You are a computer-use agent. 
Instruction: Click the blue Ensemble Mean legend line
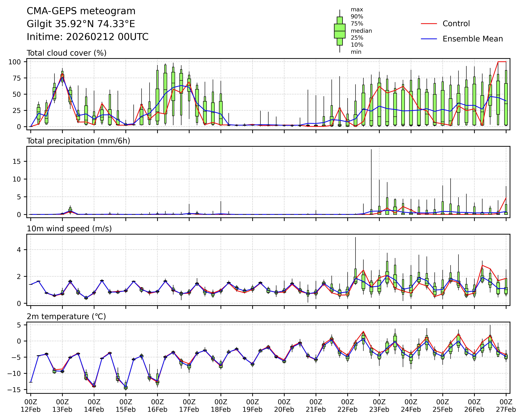click(x=429, y=39)
